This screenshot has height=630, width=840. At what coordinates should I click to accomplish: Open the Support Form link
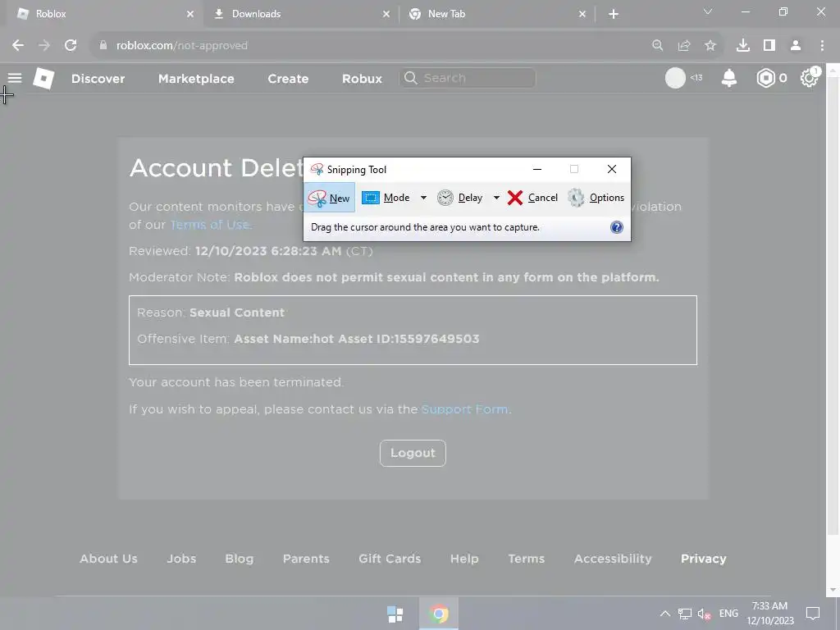pyautogui.click(x=464, y=409)
